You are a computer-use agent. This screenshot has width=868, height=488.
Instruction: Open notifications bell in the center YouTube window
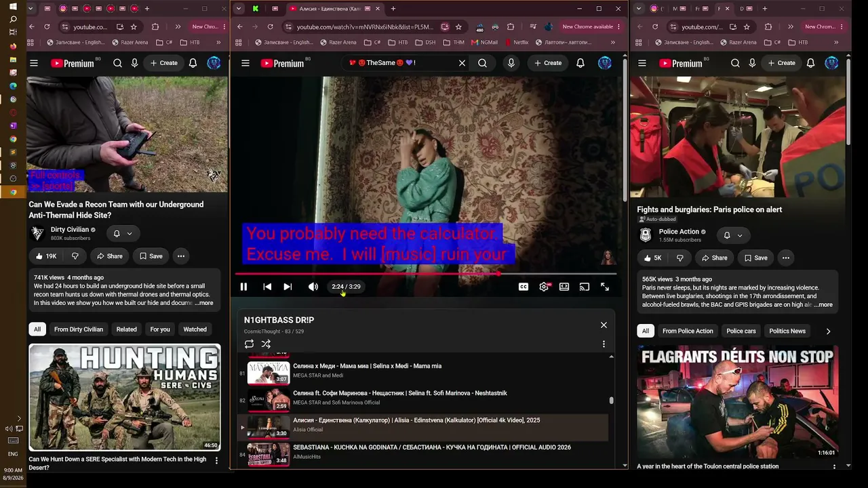(580, 63)
